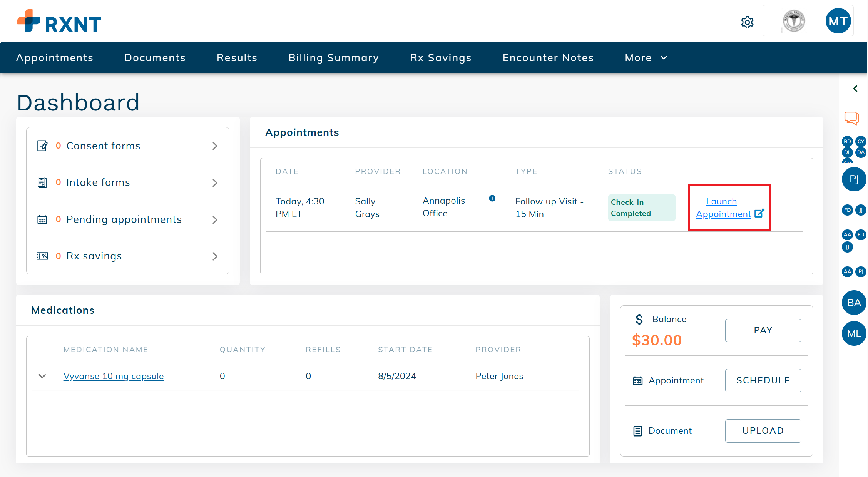Click the Follow up Visit - 15 Min cell
This screenshot has height=477, width=868.
click(x=549, y=208)
